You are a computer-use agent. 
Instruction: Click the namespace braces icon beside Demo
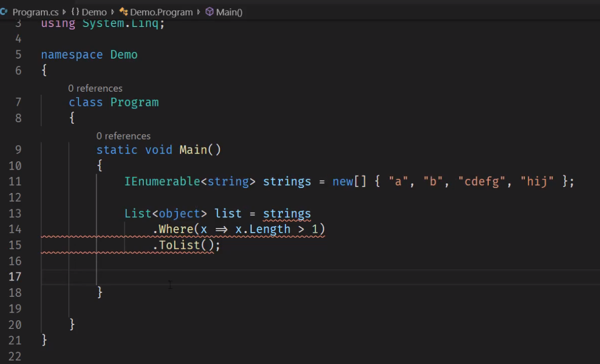(74, 12)
